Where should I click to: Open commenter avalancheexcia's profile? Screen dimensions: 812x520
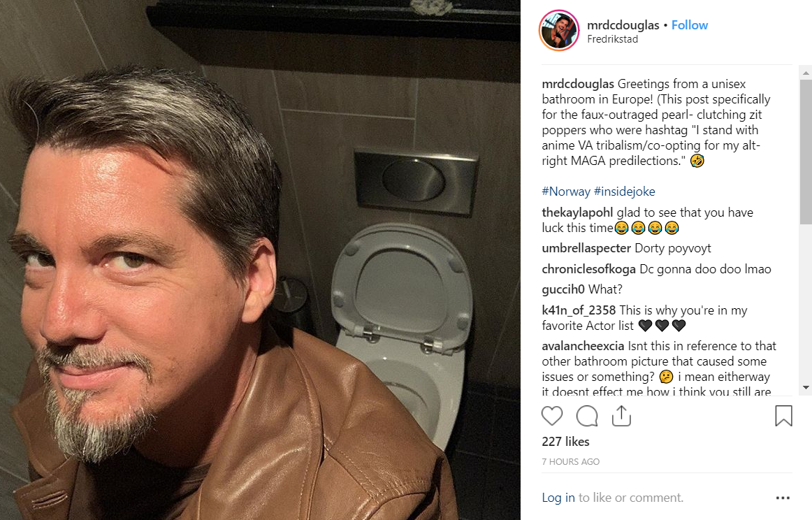click(583, 345)
